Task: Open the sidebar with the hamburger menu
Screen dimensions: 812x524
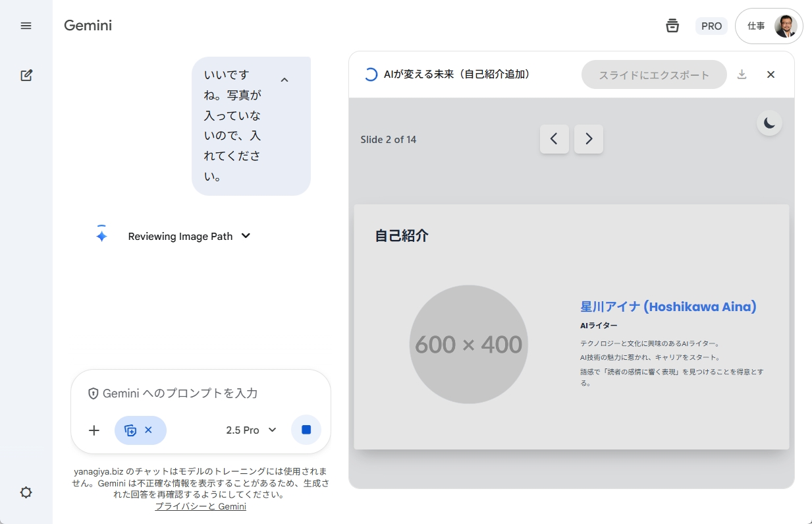Action: point(26,26)
